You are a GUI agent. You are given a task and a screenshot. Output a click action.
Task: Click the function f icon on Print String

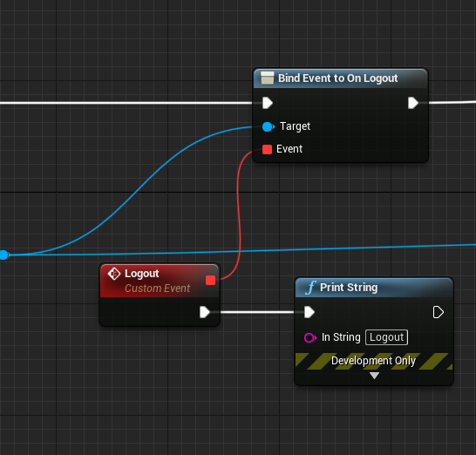310,288
